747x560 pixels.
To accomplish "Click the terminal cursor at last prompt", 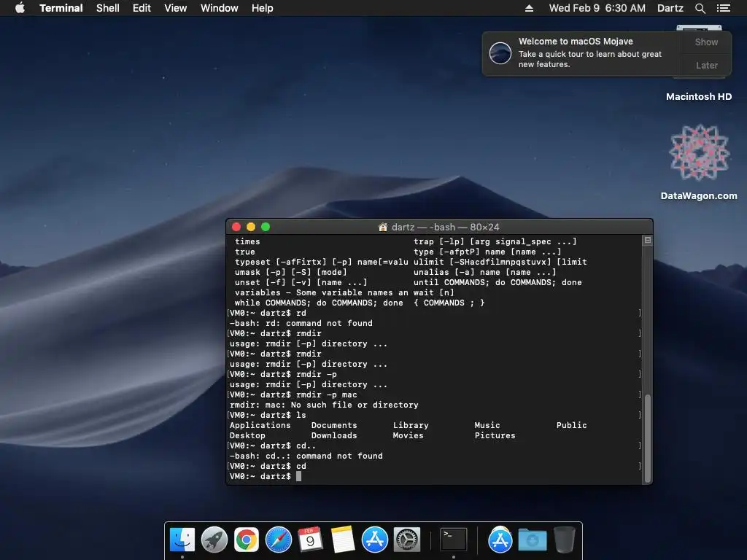I will (x=298, y=477).
